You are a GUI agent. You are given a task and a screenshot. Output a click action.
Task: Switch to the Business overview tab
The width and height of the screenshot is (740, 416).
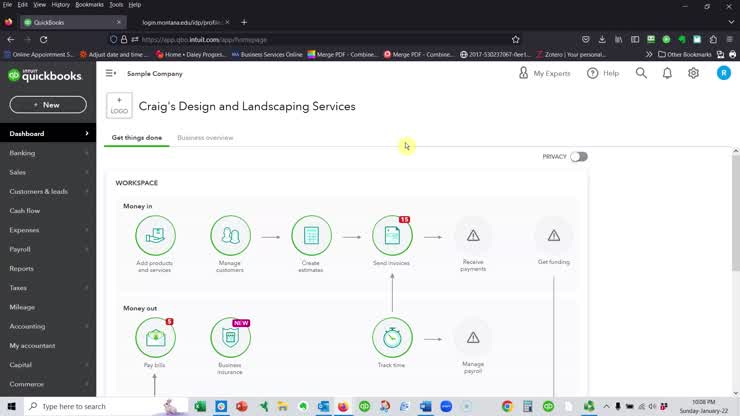click(205, 138)
